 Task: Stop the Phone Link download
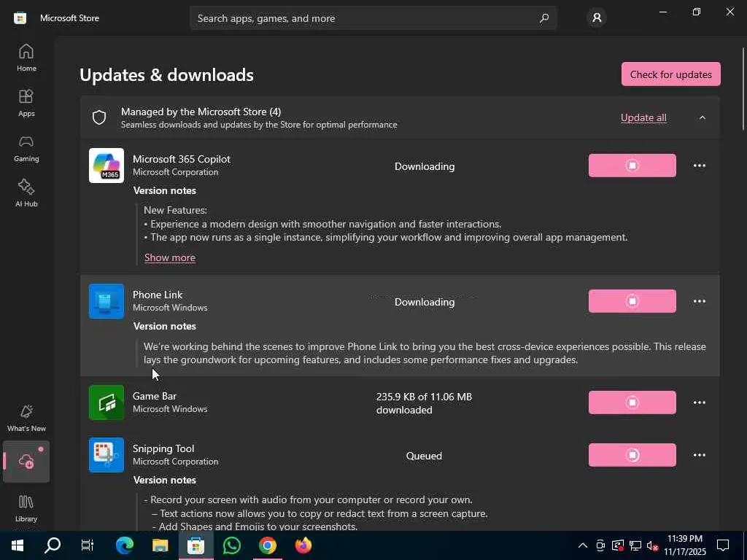[632, 301]
